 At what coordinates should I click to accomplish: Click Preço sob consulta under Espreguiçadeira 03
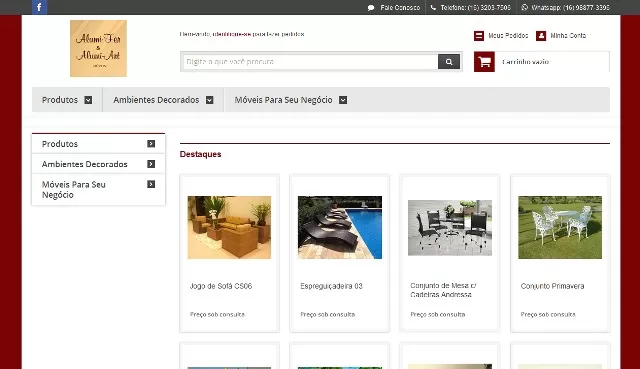click(328, 315)
